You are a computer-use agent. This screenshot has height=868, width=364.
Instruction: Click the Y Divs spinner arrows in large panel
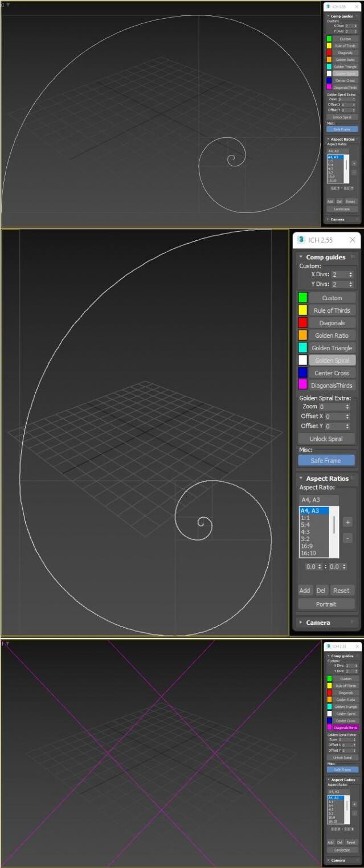pos(350,284)
